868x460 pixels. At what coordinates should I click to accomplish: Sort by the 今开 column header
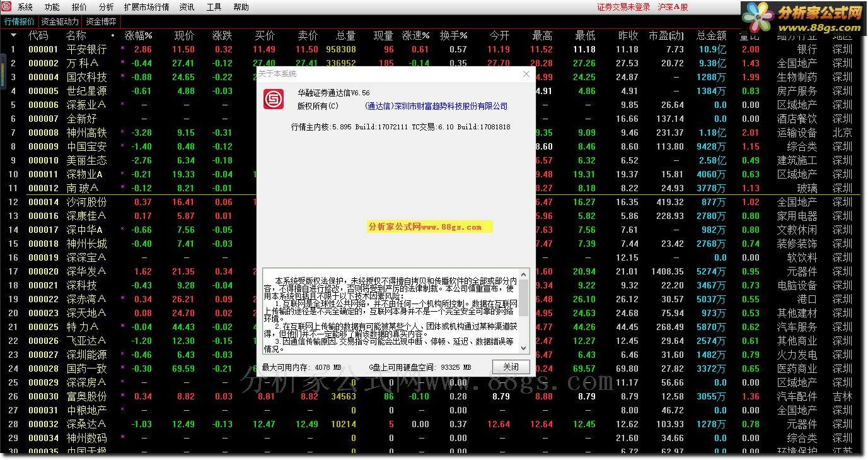coord(499,35)
